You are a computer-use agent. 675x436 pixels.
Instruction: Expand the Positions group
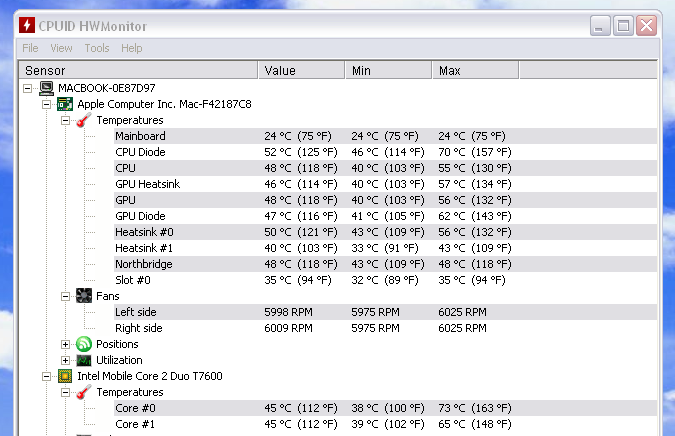[65, 344]
